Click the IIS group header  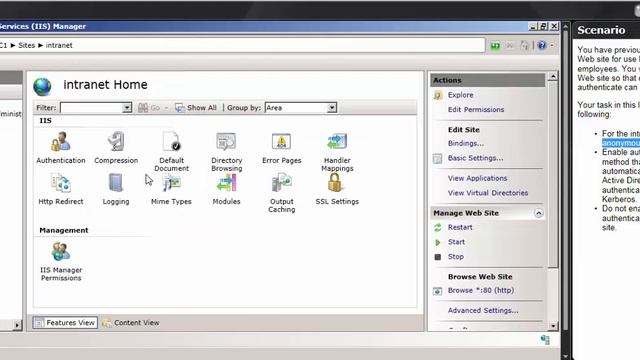click(x=45, y=121)
